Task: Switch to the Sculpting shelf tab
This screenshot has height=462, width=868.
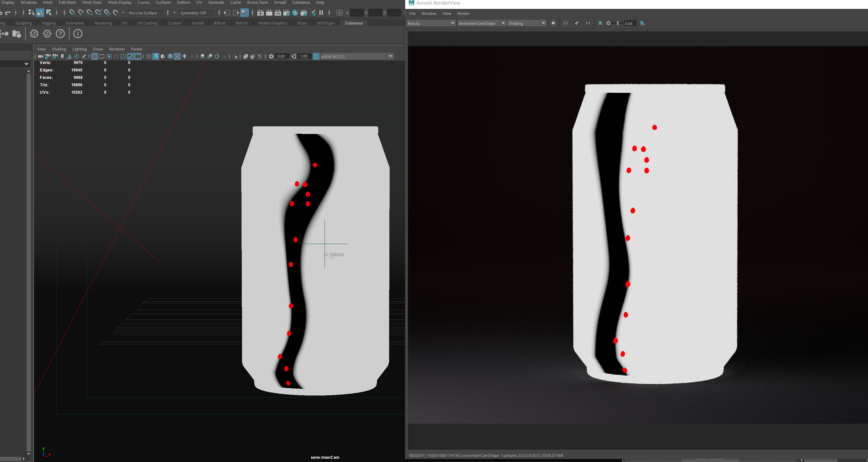Action: (x=23, y=23)
